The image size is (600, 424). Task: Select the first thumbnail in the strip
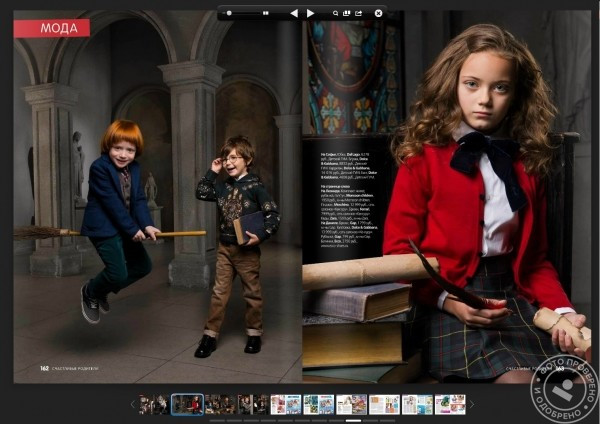point(153,404)
